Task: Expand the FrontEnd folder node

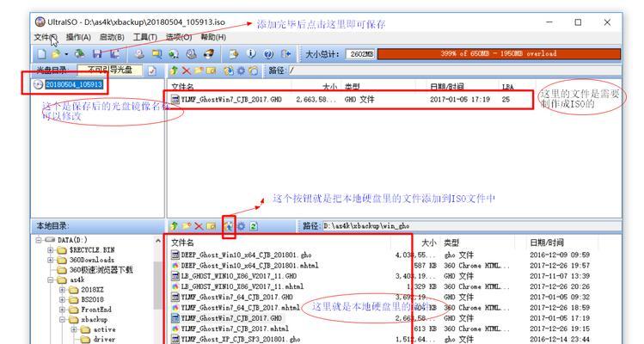Action: coord(63,310)
